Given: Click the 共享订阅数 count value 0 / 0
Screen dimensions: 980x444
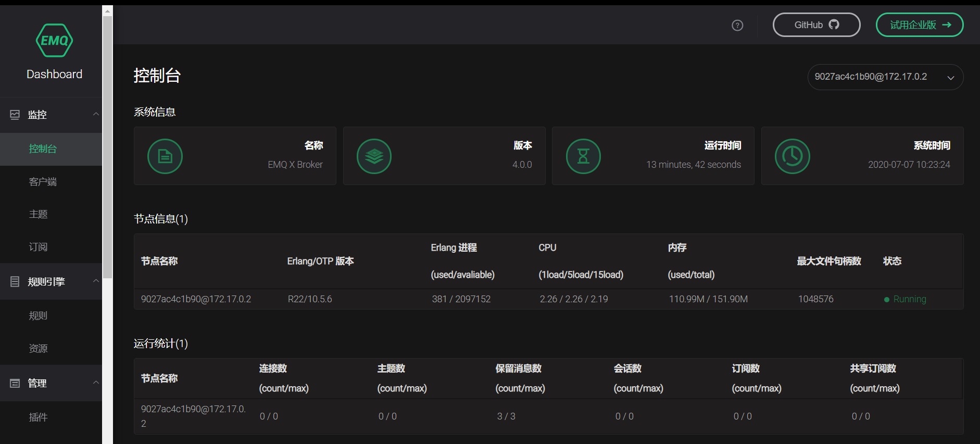Looking at the screenshot, I should pos(861,416).
